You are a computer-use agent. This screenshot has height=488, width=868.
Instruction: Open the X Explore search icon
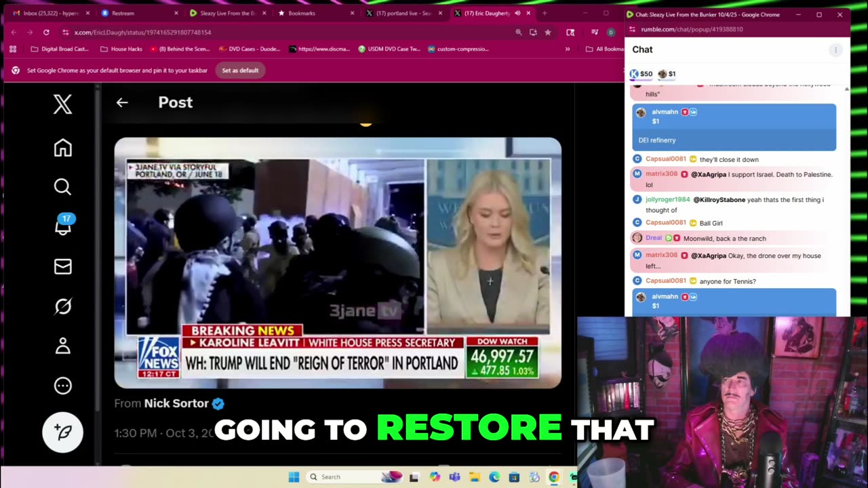click(62, 187)
